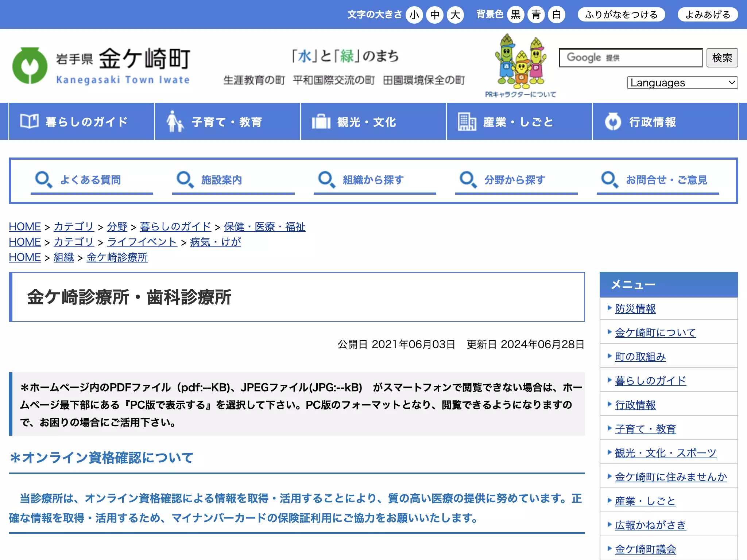
Task: Start read aloud with よみあげる button
Action: 708,15
